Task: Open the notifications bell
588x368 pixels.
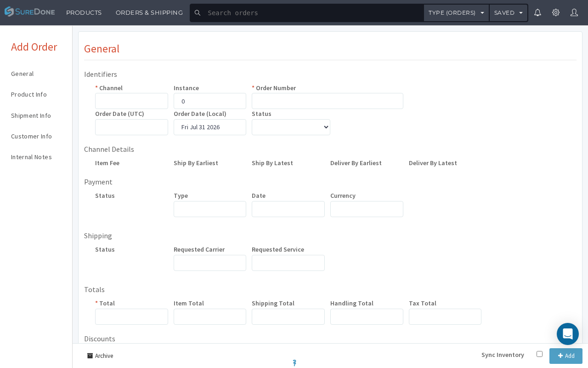Action: (537, 12)
